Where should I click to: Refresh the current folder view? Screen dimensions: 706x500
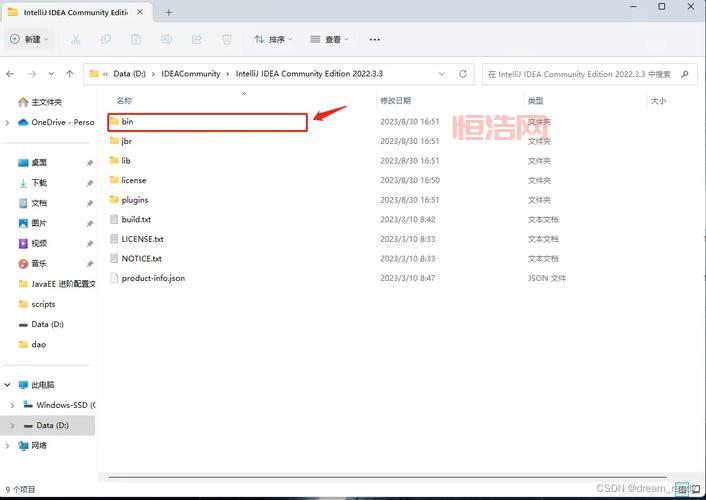463,74
